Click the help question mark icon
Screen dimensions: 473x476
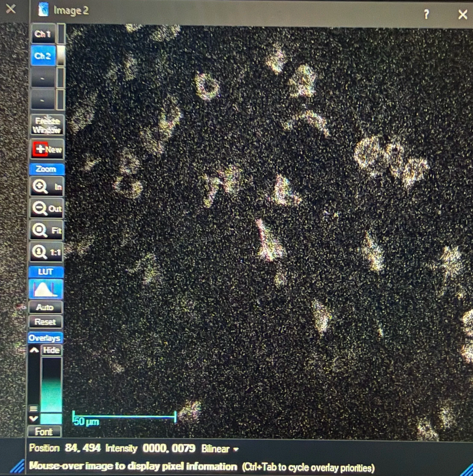(x=426, y=14)
